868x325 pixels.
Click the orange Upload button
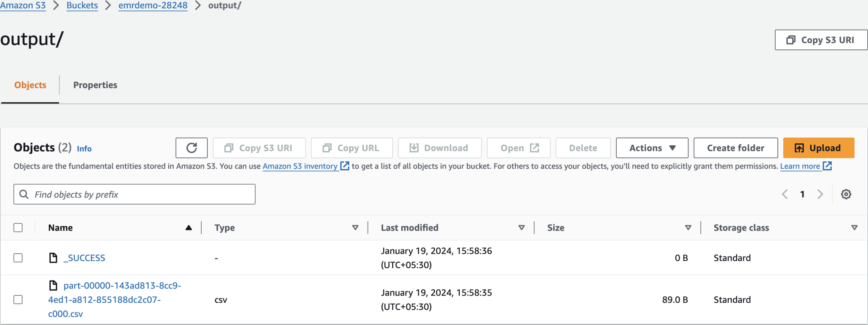tap(818, 148)
